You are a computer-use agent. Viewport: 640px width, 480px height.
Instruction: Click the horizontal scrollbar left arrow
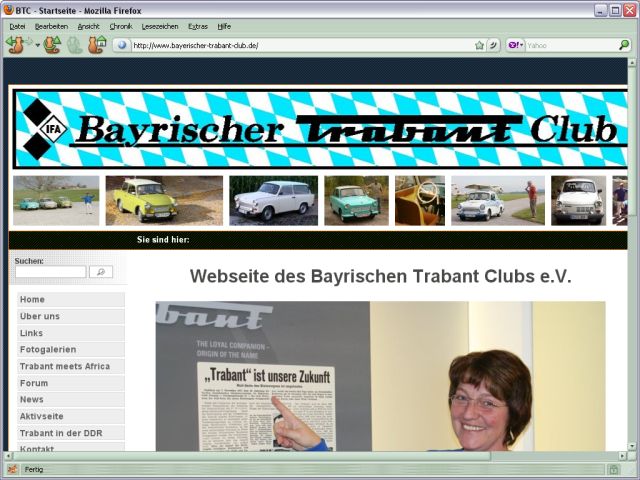tap(7, 456)
